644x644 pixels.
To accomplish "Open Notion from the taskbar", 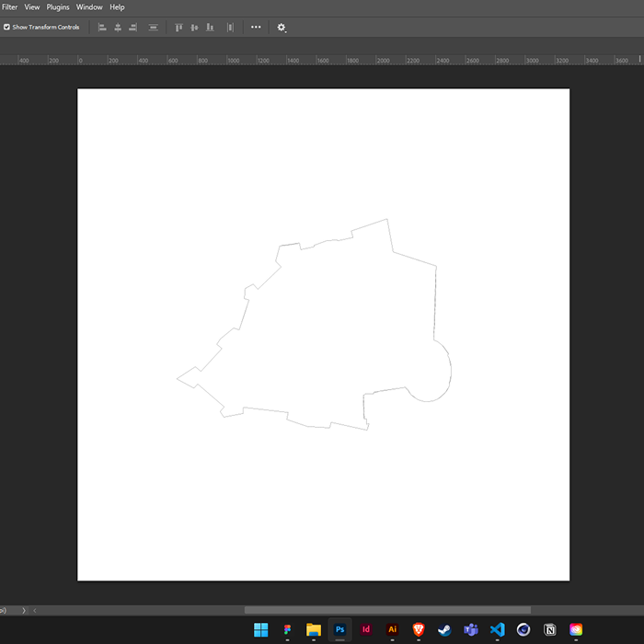I will pos(550,629).
